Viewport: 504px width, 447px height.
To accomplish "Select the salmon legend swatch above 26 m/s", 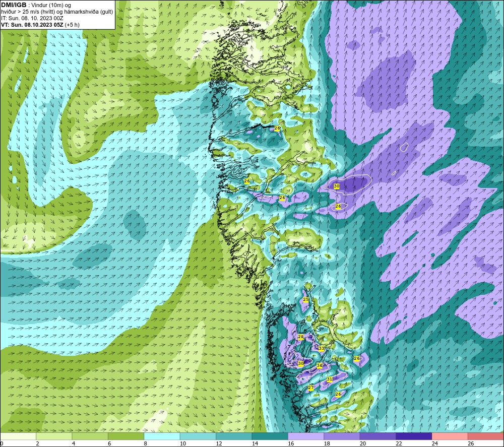I will [x=486, y=436].
